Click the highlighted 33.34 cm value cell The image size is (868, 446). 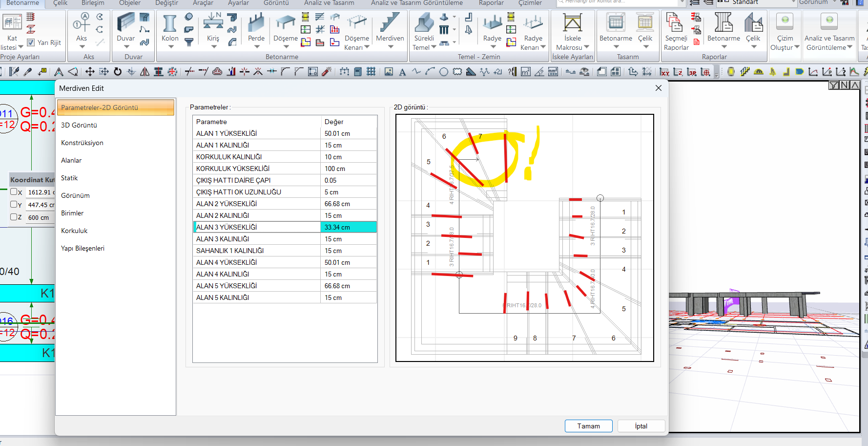point(349,227)
